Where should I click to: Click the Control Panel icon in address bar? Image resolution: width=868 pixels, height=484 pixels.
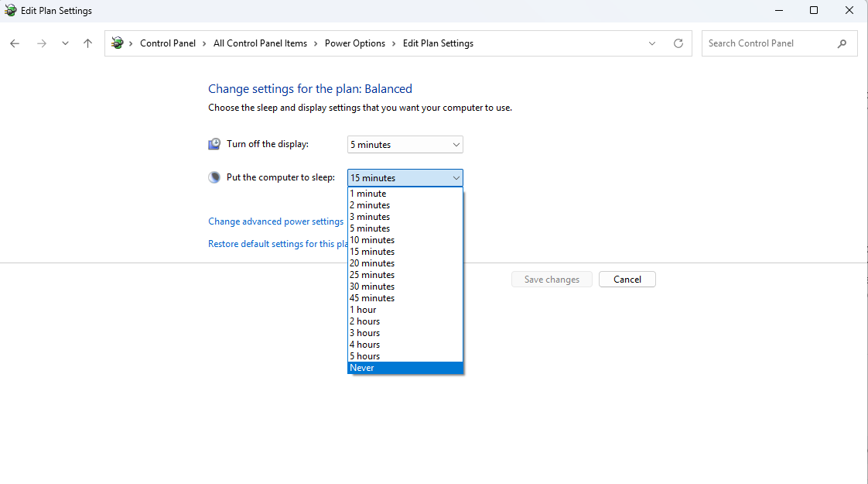pos(118,43)
